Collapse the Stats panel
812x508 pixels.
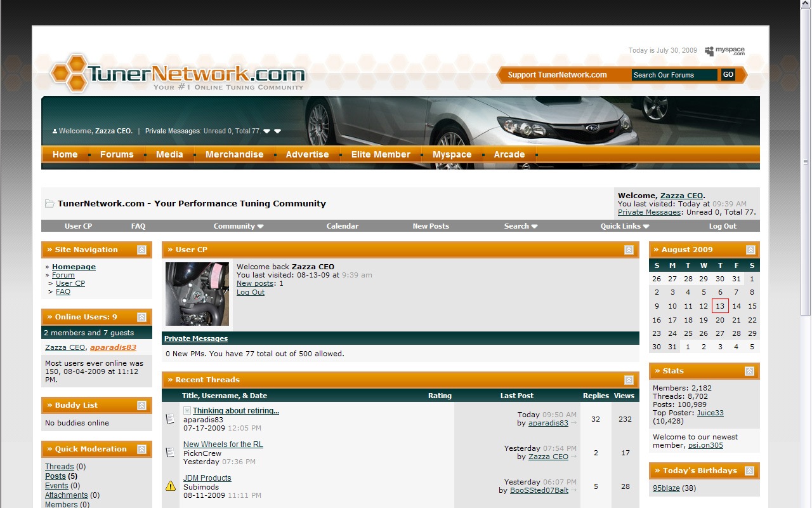(x=749, y=371)
